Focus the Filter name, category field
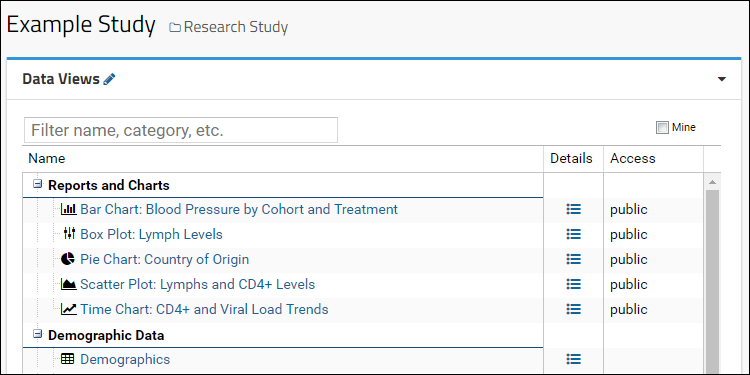The image size is (750, 375). [181, 130]
